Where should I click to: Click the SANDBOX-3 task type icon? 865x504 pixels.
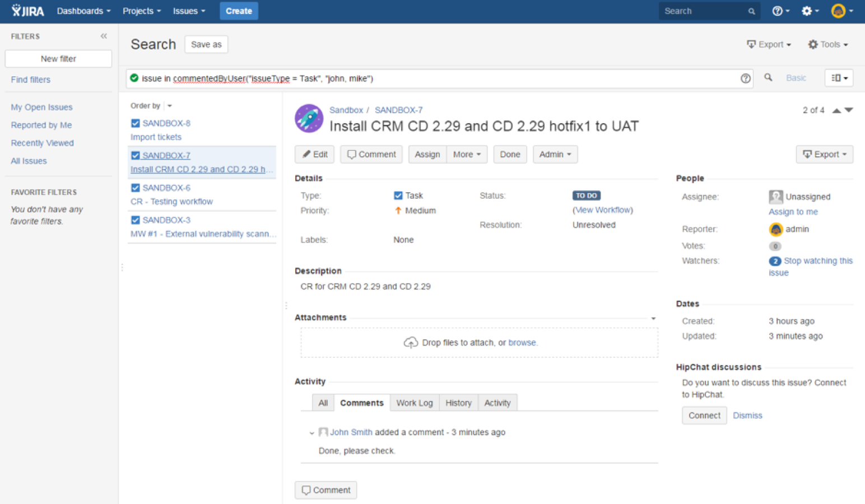pos(135,220)
